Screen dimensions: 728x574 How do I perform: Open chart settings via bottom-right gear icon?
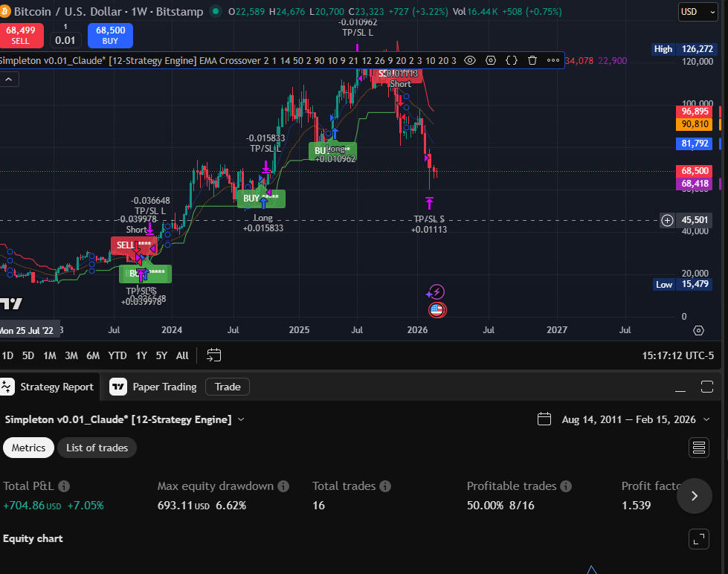(x=698, y=329)
